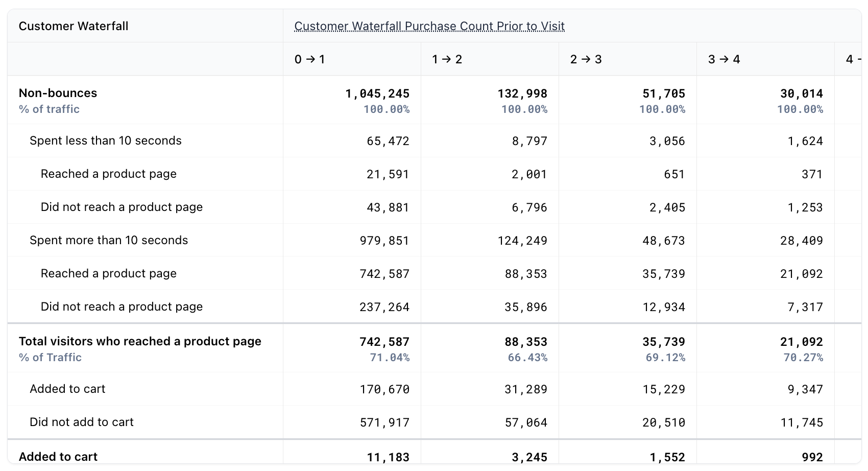868x471 pixels.
Task: Select the 1,045,245 Non-bounces value
Action: click(377, 93)
